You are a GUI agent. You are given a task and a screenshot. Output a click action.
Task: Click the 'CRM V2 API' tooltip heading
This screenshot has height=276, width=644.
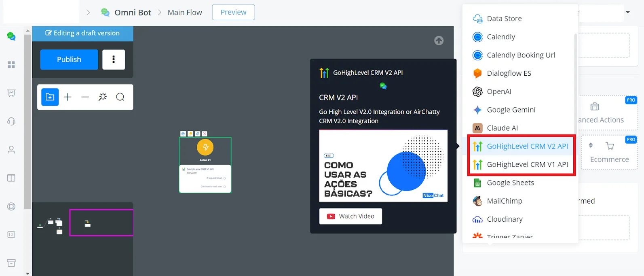click(338, 98)
